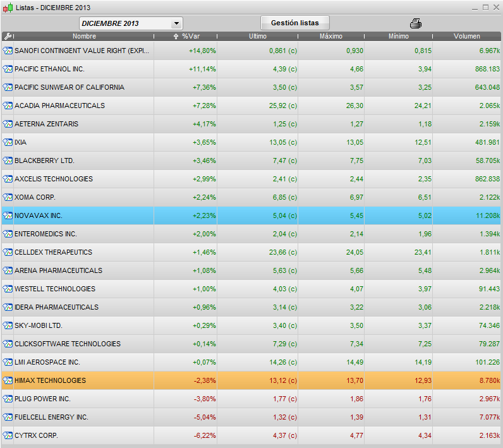The width and height of the screenshot is (503, 448).
Task: Open the wrench column settings icon
Action: [x=8, y=36]
